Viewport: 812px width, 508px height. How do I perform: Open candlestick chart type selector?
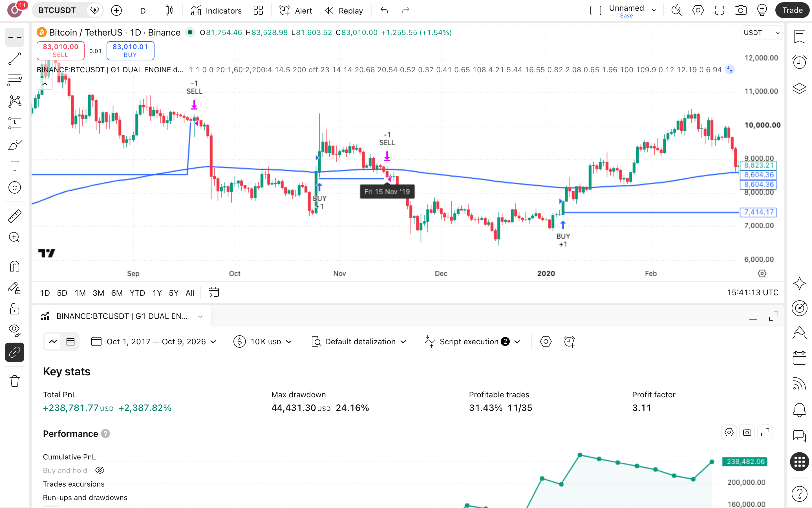click(x=169, y=10)
